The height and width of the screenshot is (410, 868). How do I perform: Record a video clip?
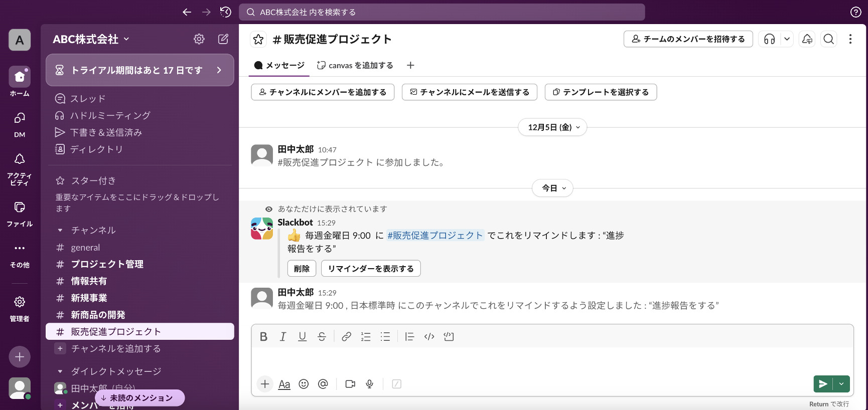tap(350, 384)
